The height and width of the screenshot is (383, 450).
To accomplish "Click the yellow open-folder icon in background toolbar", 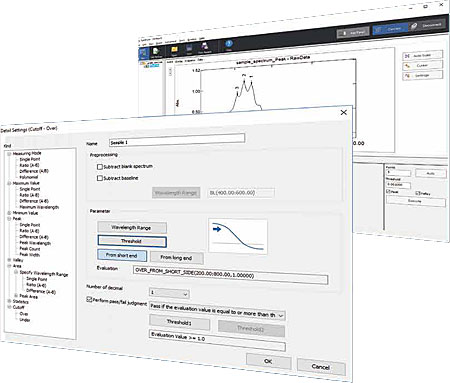I will tap(174, 50).
